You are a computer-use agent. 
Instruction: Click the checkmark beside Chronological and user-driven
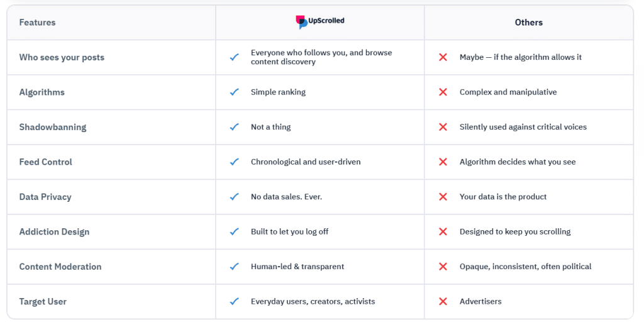pos(235,162)
